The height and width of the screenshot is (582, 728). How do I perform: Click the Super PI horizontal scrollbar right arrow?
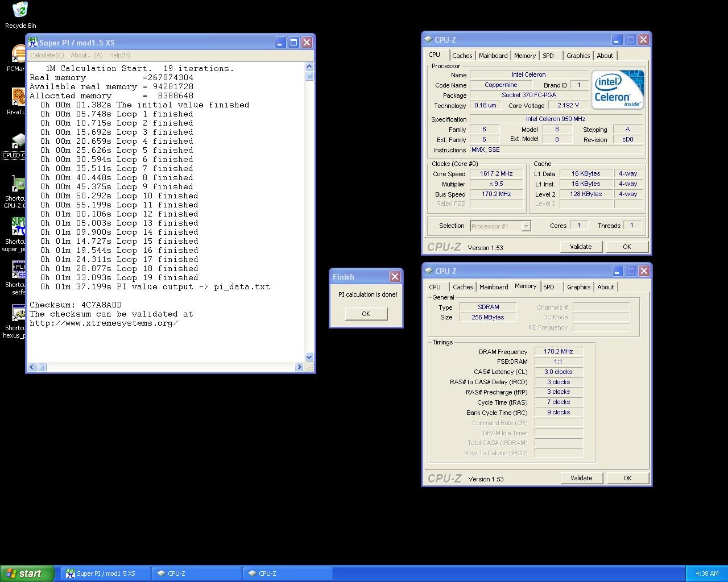[x=300, y=367]
